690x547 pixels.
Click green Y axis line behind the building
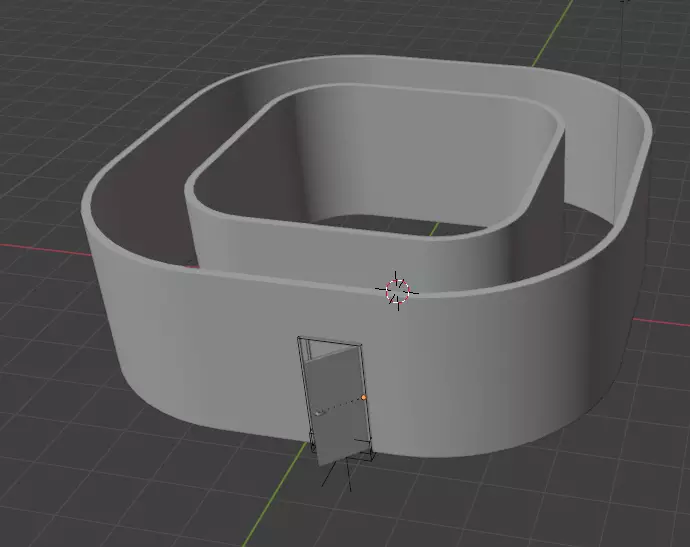(552, 33)
